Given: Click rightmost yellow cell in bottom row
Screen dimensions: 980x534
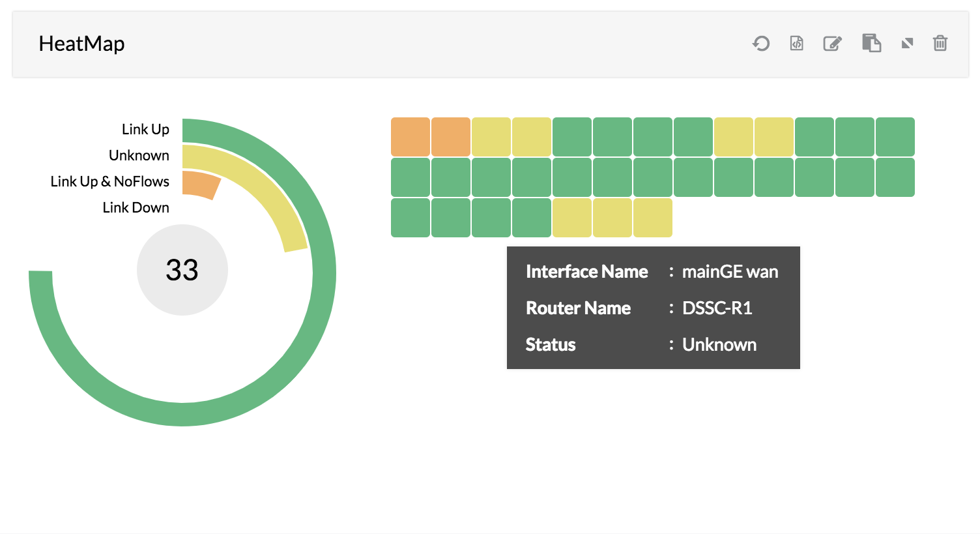Looking at the screenshot, I should 653,218.
